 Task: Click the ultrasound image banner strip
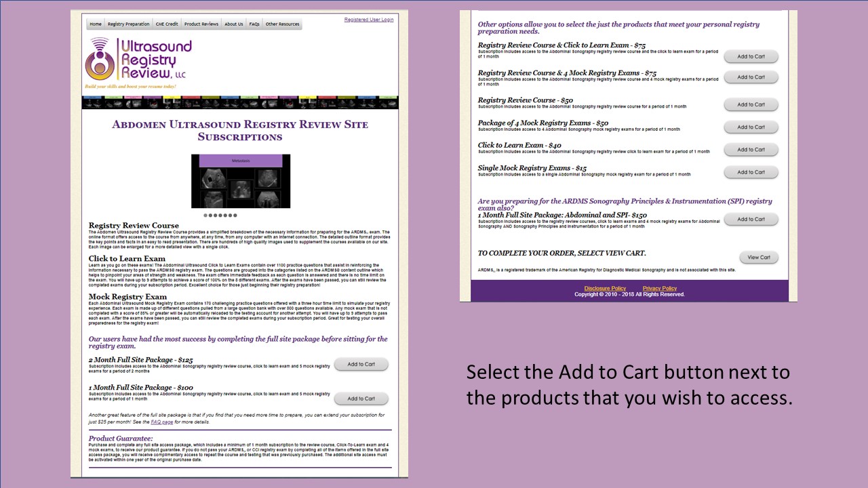240,103
